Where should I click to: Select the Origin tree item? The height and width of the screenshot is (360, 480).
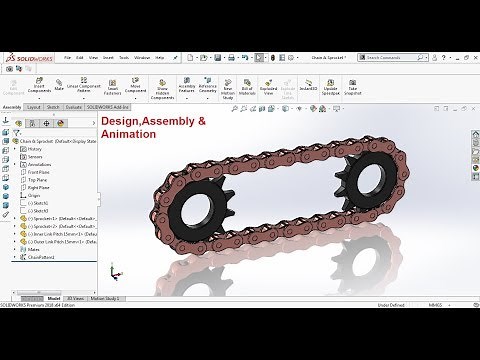point(30,195)
